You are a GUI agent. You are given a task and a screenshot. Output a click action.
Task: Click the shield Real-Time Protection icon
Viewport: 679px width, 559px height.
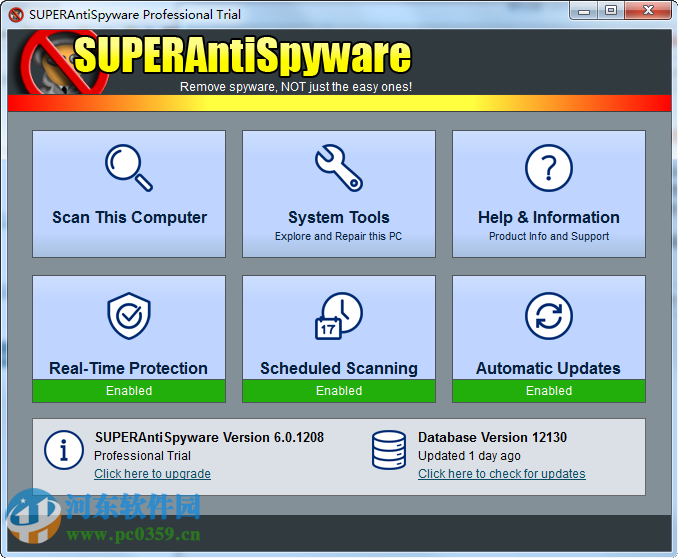pos(129,316)
